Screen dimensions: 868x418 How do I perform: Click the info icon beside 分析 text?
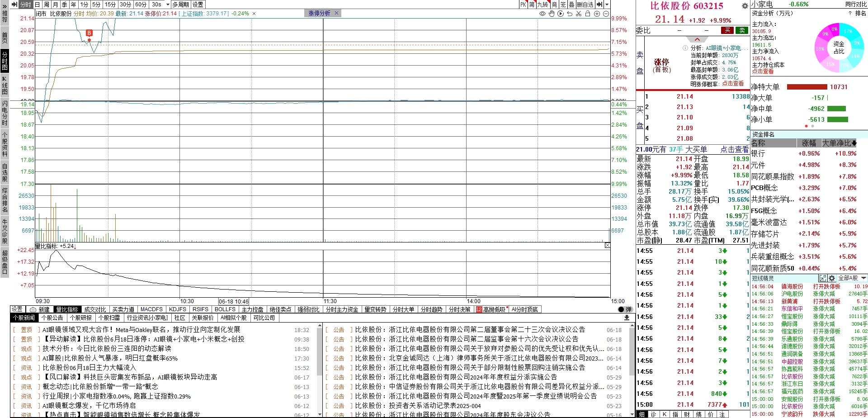coord(685,48)
